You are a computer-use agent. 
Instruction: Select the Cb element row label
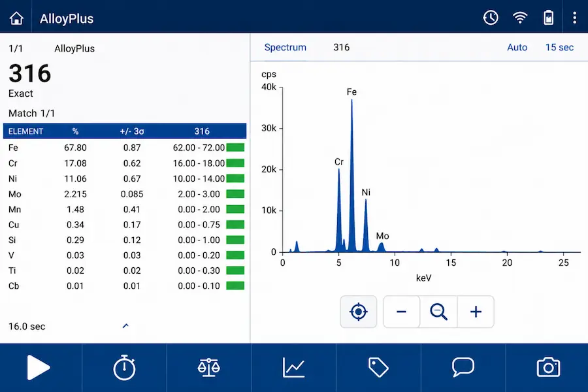tap(14, 286)
